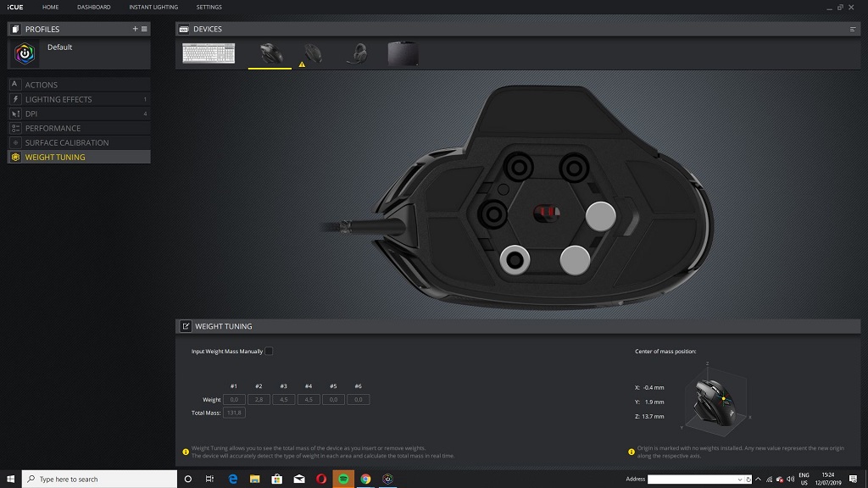Select the mouse pad device

click(403, 53)
